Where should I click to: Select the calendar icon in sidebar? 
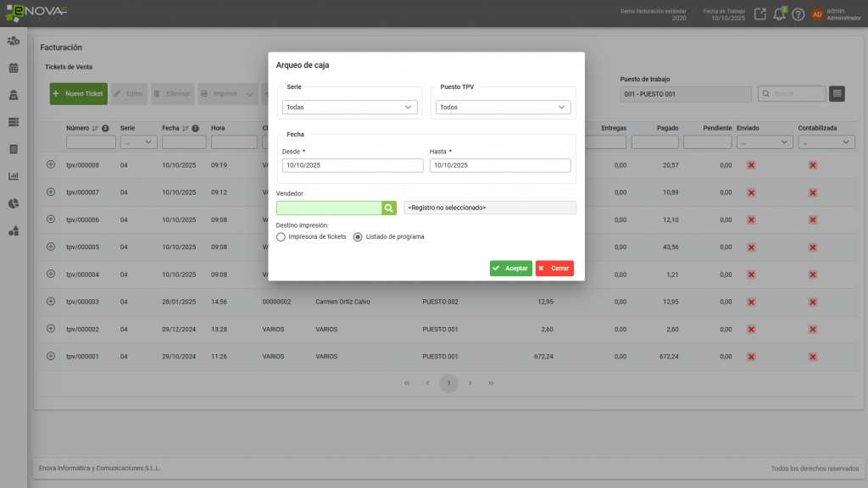point(12,67)
